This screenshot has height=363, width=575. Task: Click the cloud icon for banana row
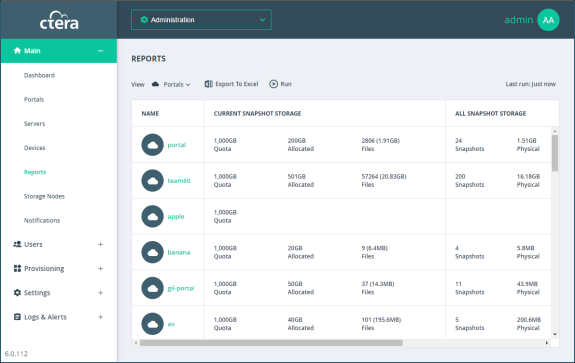pyautogui.click(x=153, y=252)
